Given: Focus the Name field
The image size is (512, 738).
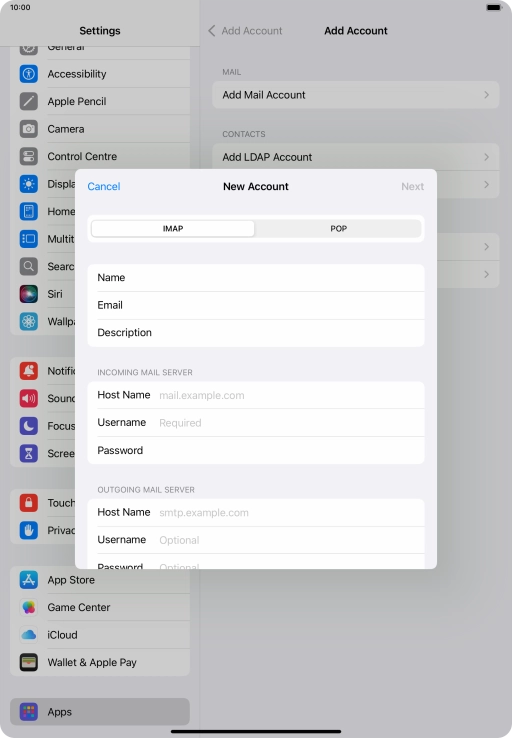Looking at the screenshot, I should (256, 278).
